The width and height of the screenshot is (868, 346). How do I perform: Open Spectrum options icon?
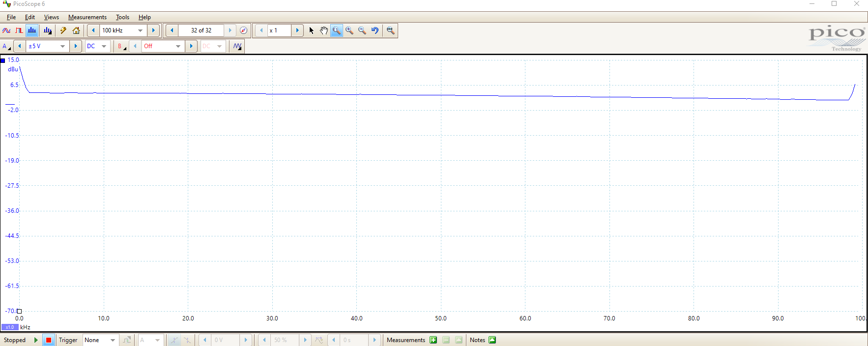pos(48,30)
